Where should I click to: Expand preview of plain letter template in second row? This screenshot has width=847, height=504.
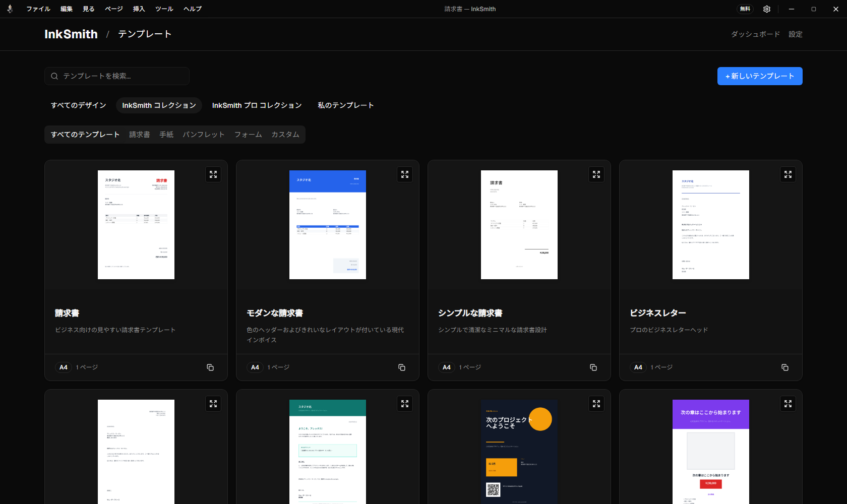(213, 404)
